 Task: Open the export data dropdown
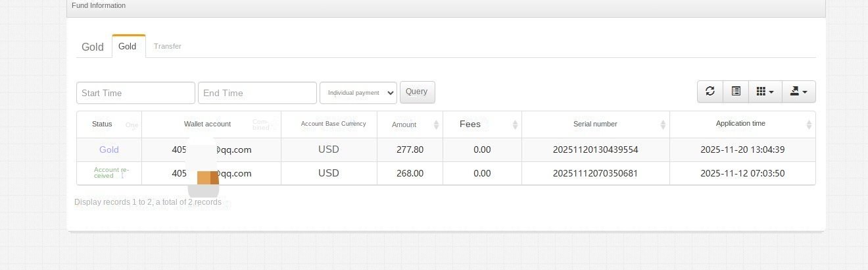798,92
